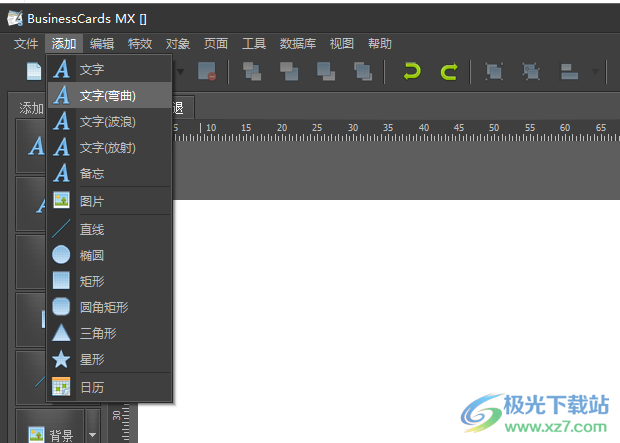Image resolution: width=620 pixels, height=443 pixels.
Task: Open the 帮助 menu
Action: pos(380,44)
